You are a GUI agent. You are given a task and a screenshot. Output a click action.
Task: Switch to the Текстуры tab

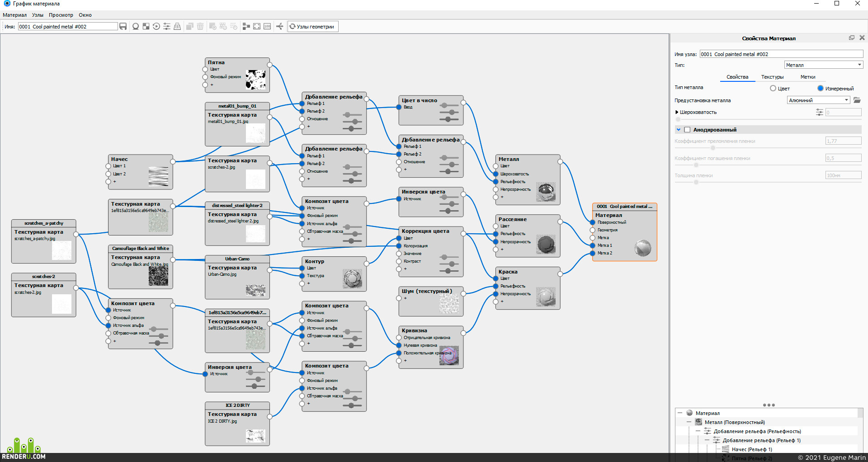point(772,77)
